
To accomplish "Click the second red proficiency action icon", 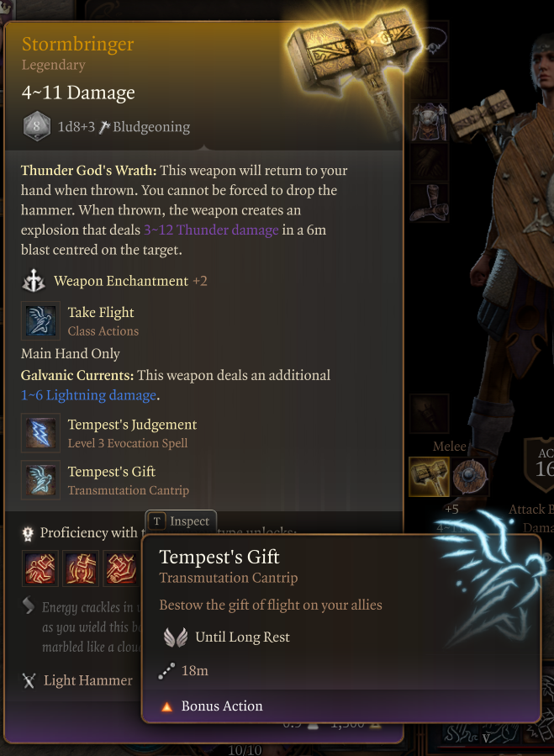I will (81, 568).
